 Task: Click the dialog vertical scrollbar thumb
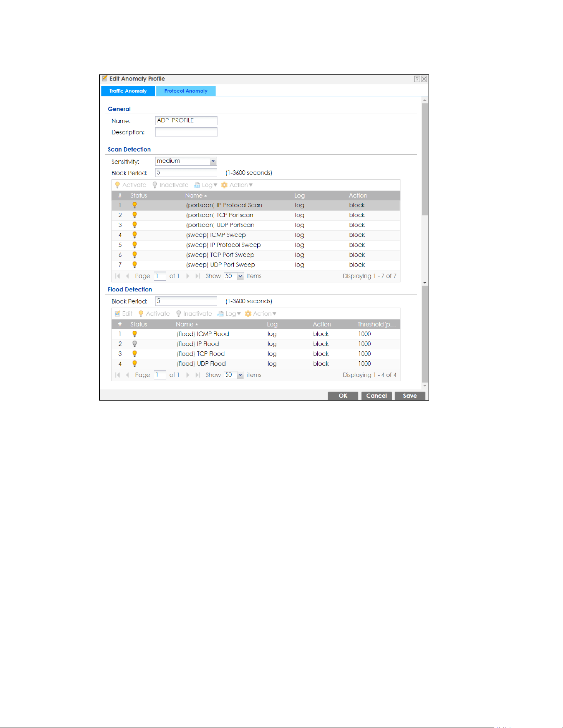click(424, 159)
